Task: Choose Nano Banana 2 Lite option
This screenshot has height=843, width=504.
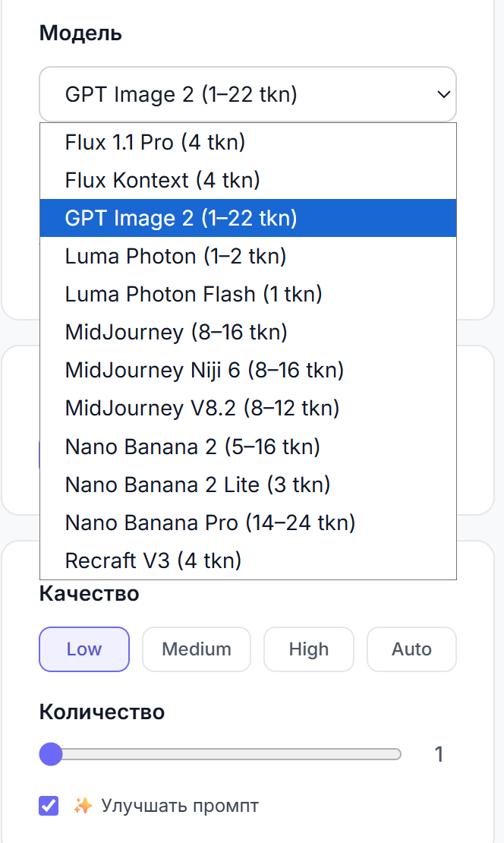Action: pos(248,485)
